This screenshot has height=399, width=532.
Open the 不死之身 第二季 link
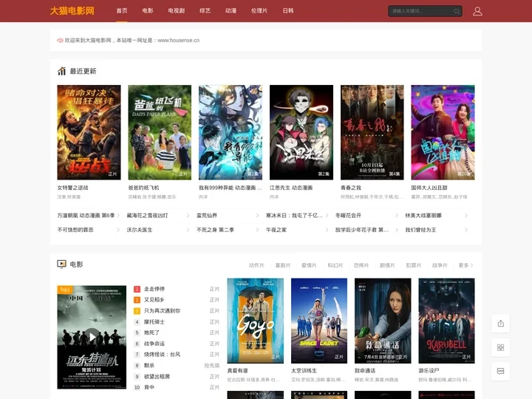pyautogui.click(x=216, y=230)
